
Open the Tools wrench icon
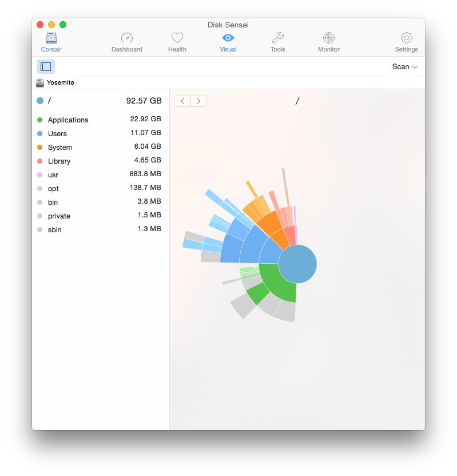pos(277,38)
